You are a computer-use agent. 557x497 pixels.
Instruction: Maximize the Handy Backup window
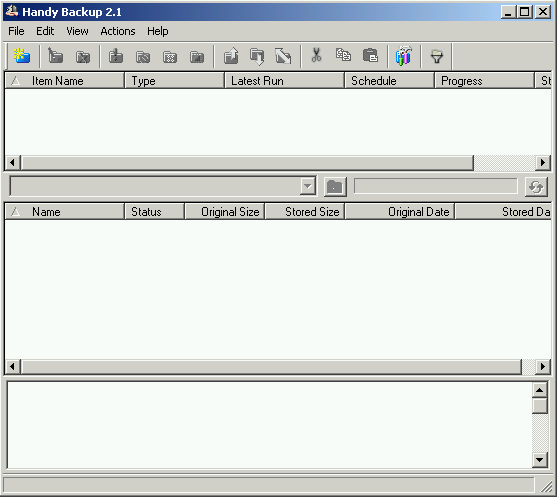point(525,12)
